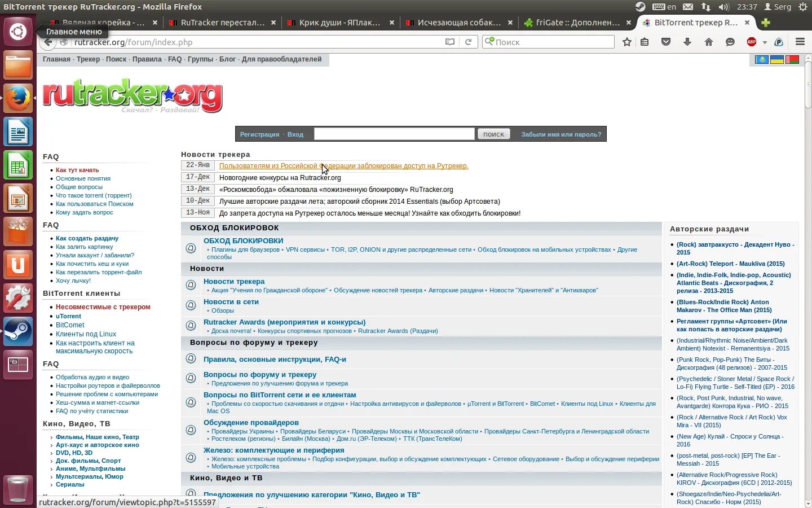Open the network connections indicator
This screenshot has height=508, width=812.
click(706, 7)
